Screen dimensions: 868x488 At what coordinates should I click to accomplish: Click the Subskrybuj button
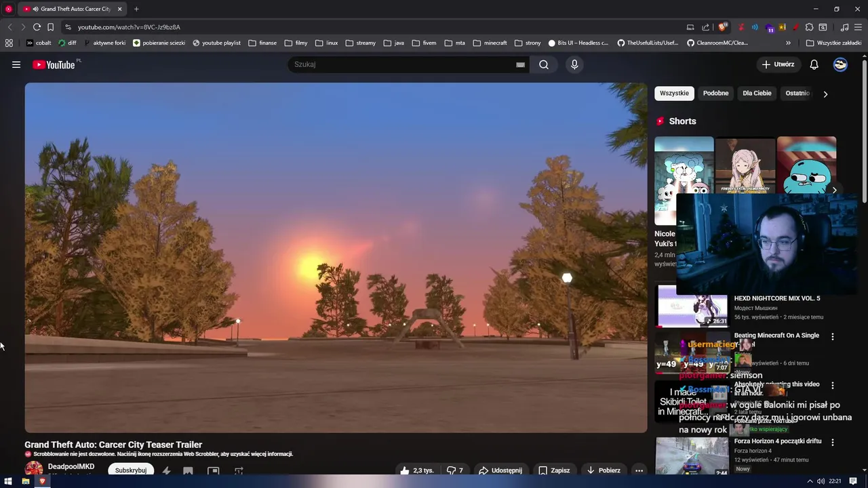131,470
